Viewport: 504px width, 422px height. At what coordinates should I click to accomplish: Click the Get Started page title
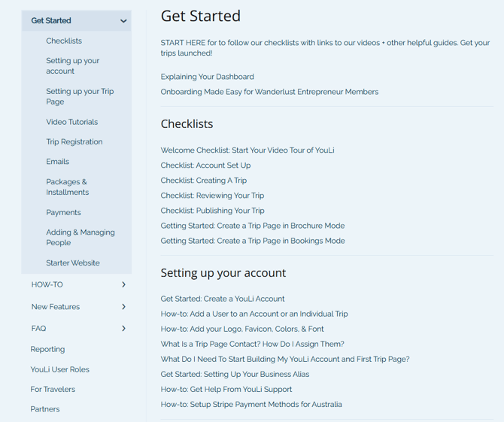tap(201, 16)
